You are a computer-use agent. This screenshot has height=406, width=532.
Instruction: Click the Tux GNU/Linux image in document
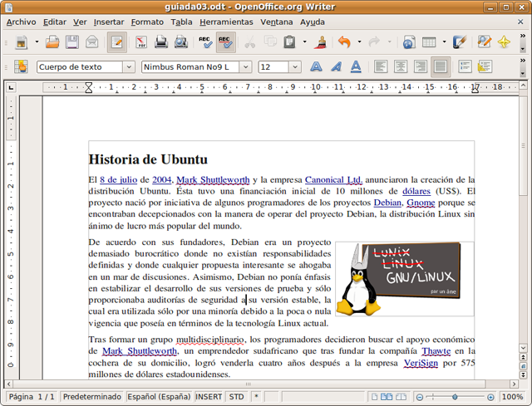404,279
